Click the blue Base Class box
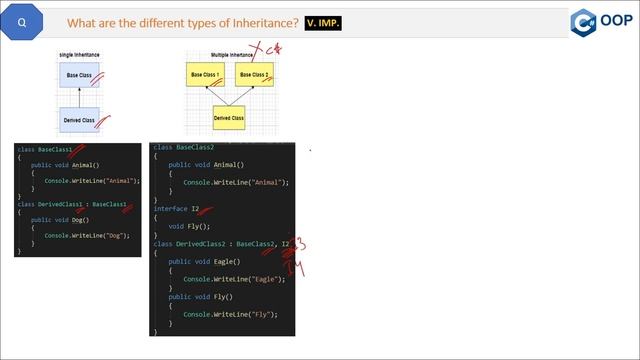The height and width of the screenshot is (360, 640). click(x=79, y=75)
